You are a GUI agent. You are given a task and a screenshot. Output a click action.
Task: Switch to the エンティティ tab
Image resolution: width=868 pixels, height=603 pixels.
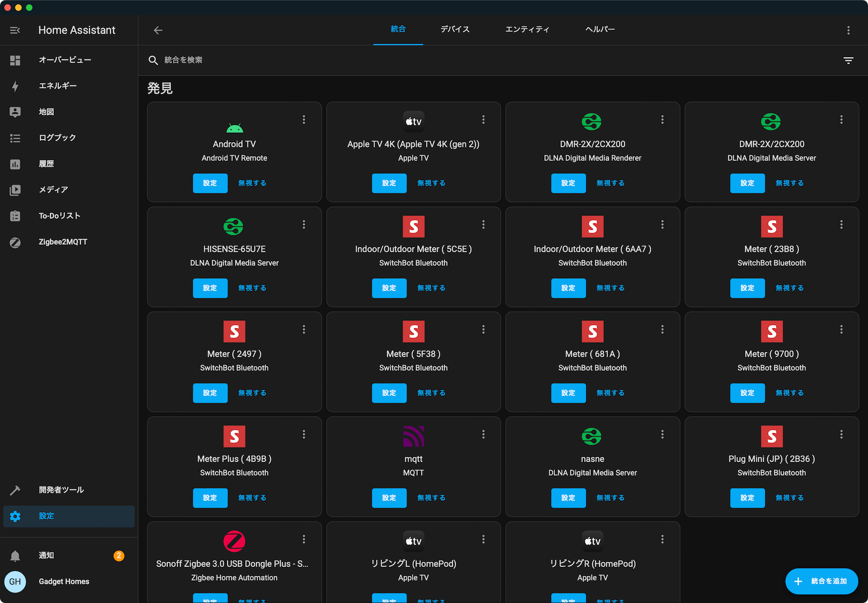point(527,29)
